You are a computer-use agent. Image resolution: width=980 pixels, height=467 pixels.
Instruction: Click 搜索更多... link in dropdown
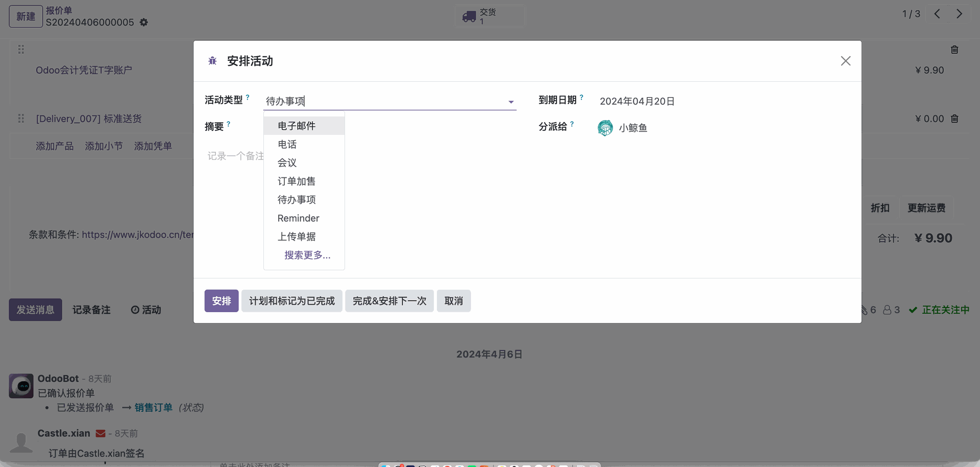(307, 255)
